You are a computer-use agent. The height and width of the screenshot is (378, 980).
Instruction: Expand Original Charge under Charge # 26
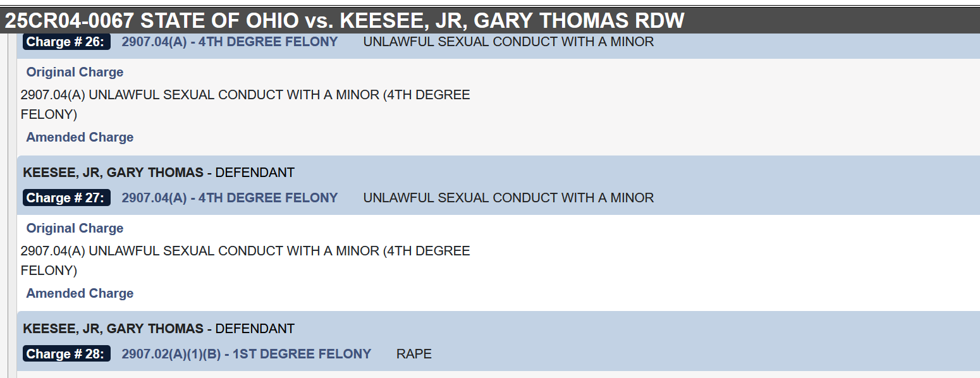pyautogui.click(x=75, y=72)
